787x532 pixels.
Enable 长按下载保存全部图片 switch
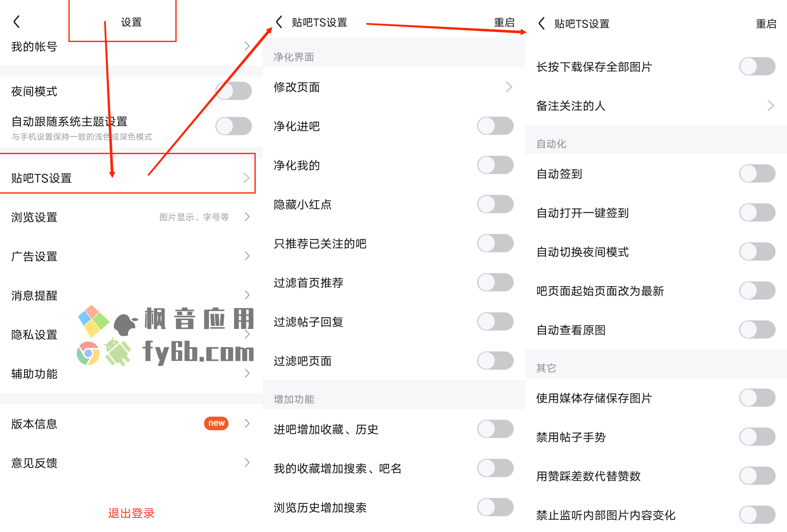757,66
